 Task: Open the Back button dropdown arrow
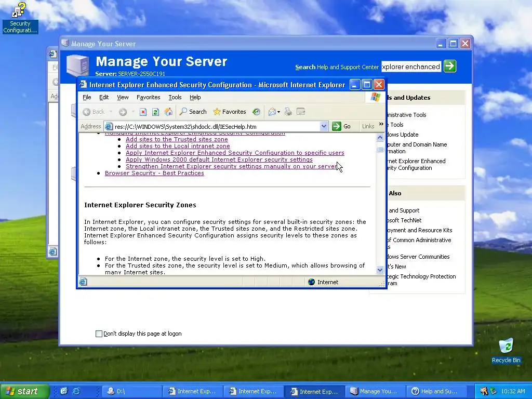111,112
